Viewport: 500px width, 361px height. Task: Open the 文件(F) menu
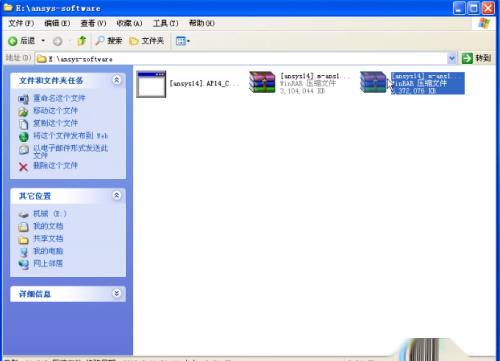(21, 23)
